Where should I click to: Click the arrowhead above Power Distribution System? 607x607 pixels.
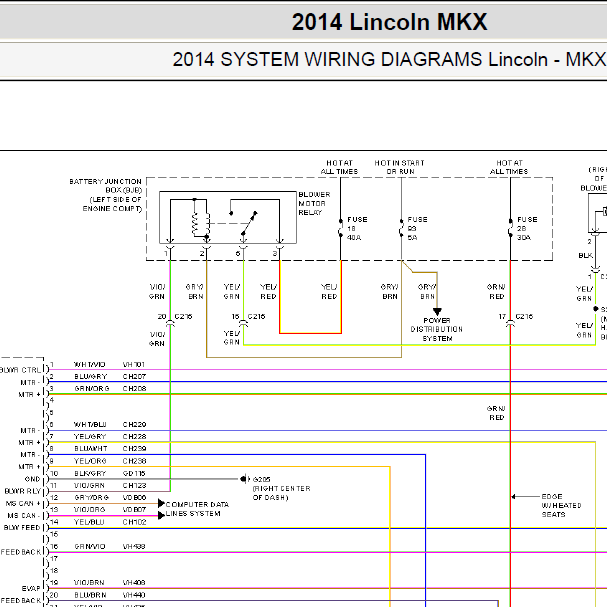click(437, 312)
